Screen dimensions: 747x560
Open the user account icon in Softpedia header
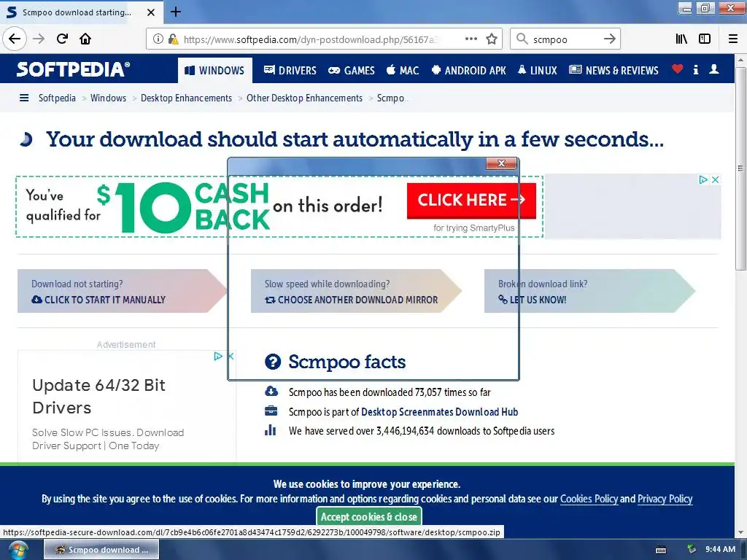713,69
